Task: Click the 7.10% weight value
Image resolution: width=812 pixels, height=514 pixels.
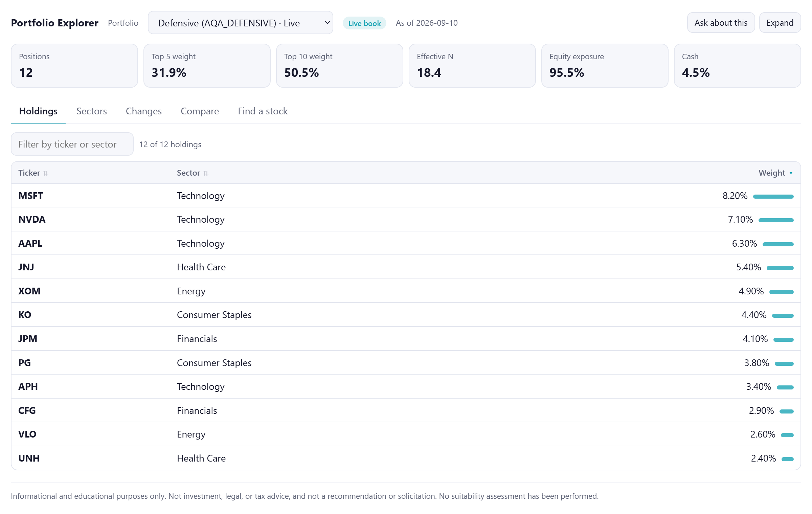Action: tap(740, 220)
